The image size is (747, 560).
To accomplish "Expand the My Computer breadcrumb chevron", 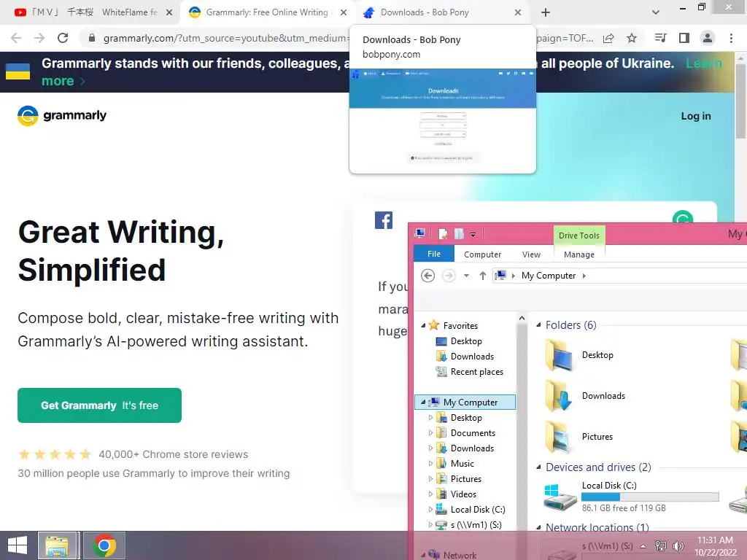I will [584, 276].
